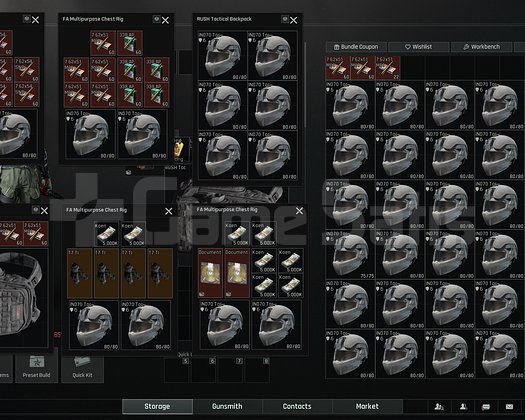
Task: Select quick slot number 8
Action: pos(257,370)
